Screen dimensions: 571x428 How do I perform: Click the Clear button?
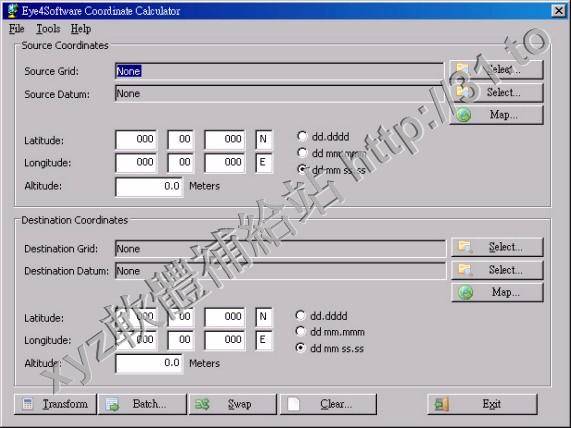tap(328, 404)
